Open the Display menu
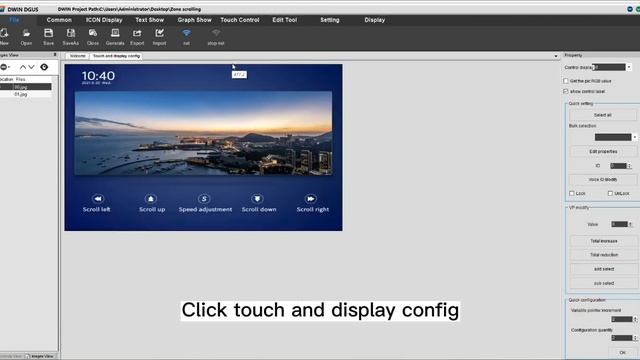The height and width of the screenshot is (360, 640). coord(375,20)
